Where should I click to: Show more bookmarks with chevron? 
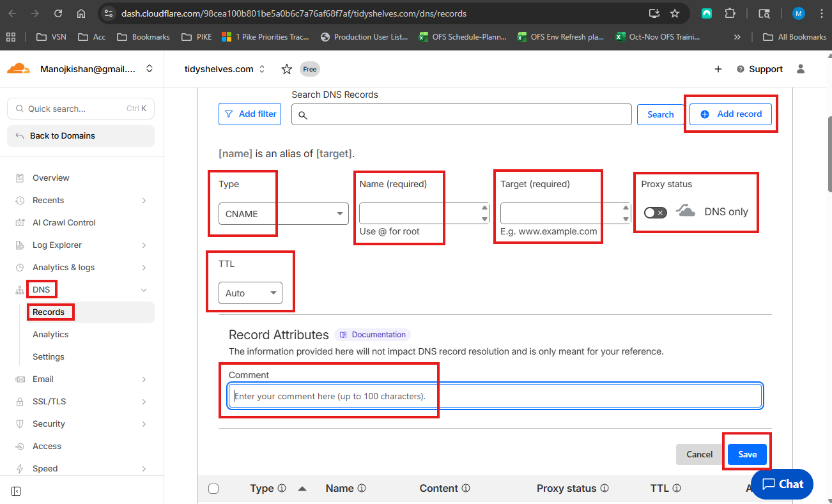point(737,37)
